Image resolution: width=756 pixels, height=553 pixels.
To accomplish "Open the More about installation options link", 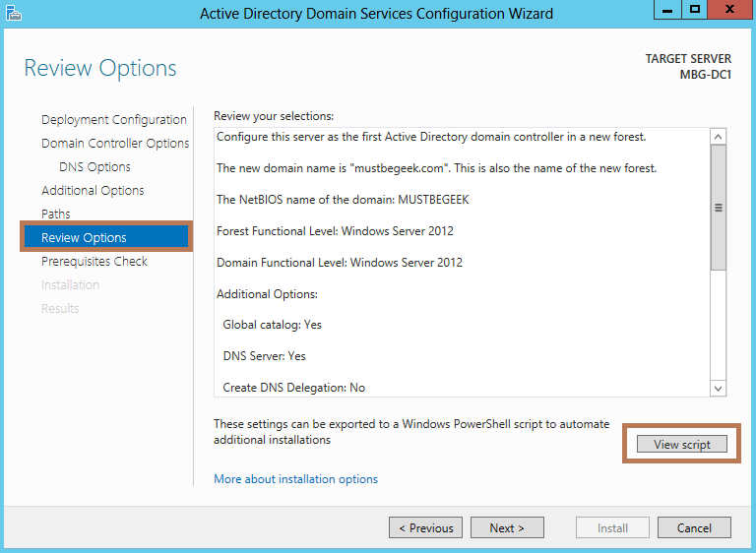I will 295,479.
